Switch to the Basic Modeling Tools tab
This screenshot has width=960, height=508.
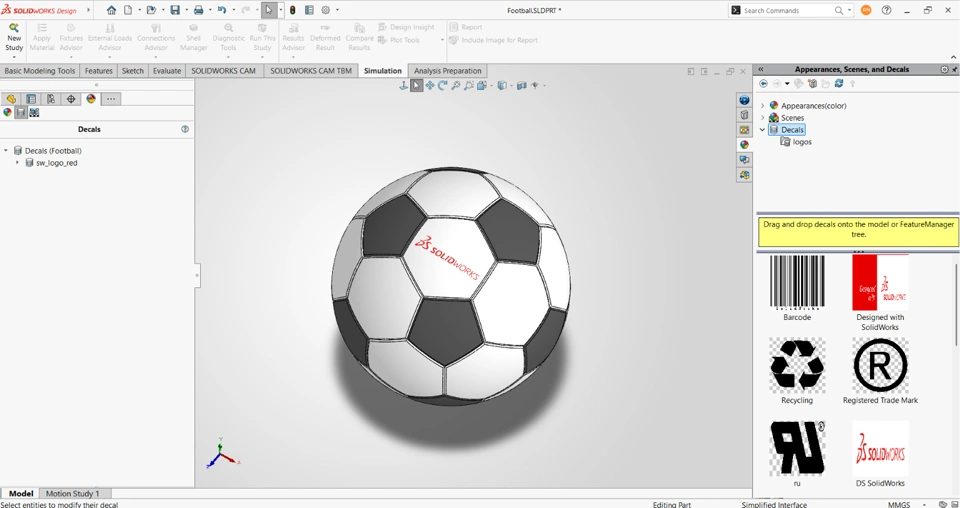pyautogui.click(x=40, y=70)
